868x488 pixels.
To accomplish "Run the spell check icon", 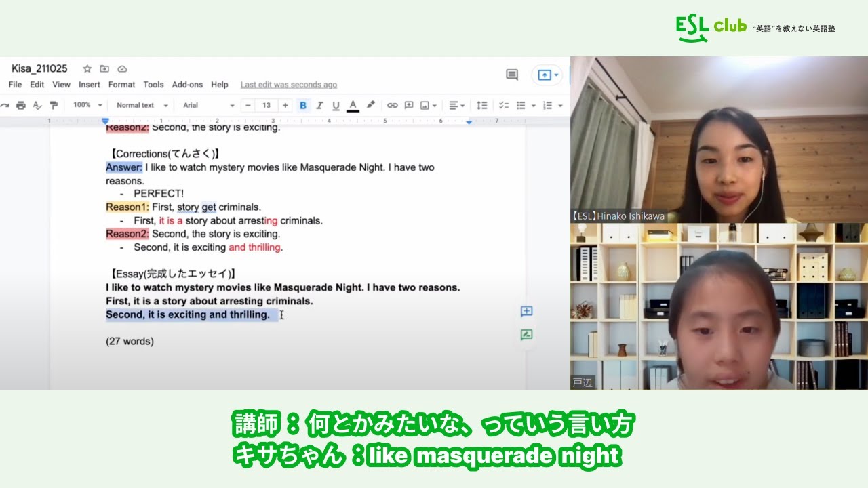I will click(37, 105).
